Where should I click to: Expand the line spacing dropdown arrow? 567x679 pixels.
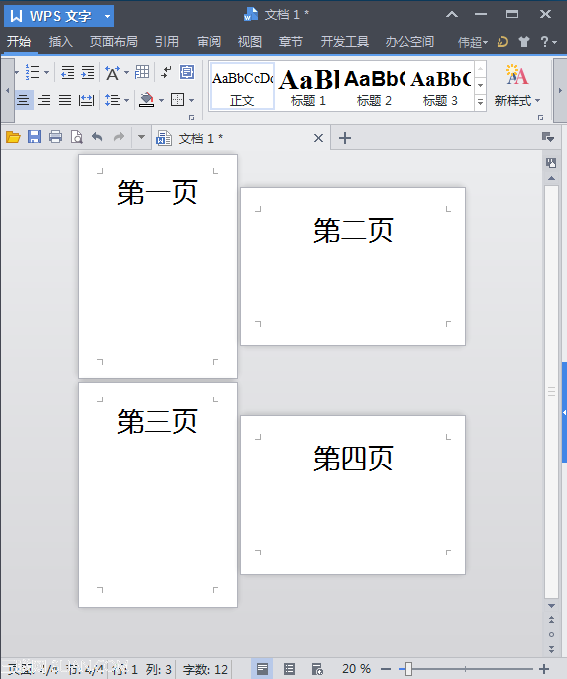126,100
